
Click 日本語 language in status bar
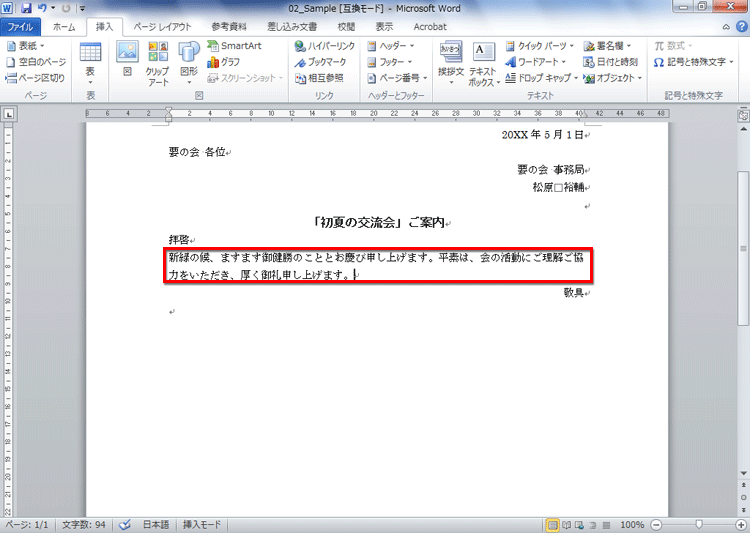[156, 525]
